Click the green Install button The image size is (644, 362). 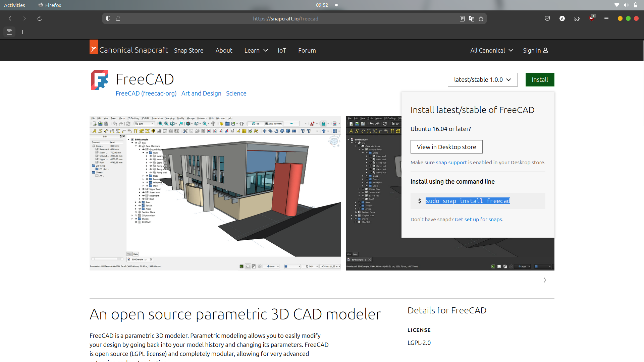[540, 79]
